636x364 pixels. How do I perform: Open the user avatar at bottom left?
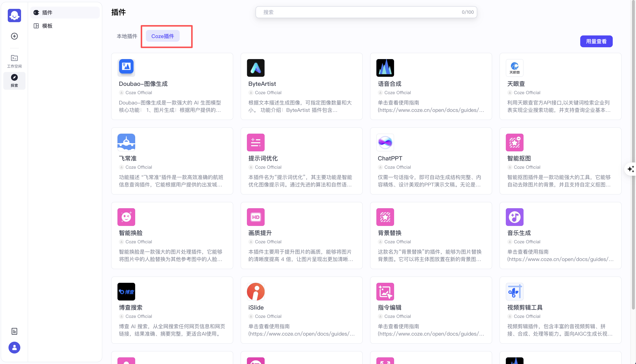14,348
